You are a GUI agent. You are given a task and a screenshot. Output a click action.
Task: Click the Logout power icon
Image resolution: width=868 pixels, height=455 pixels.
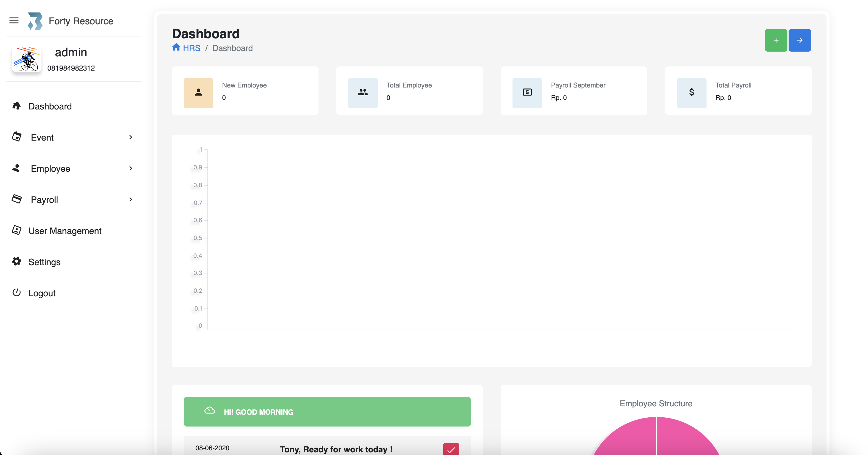click(17, 292)
